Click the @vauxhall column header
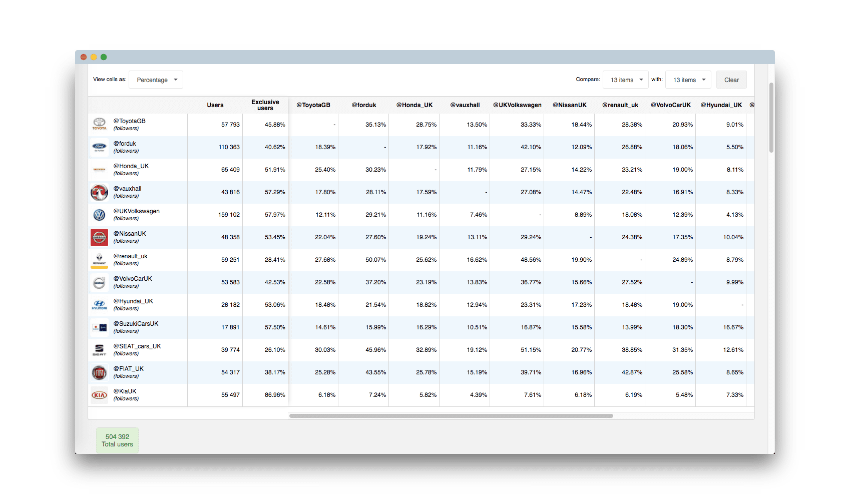This screenshot has height=504, width=850. pos(465,105)
